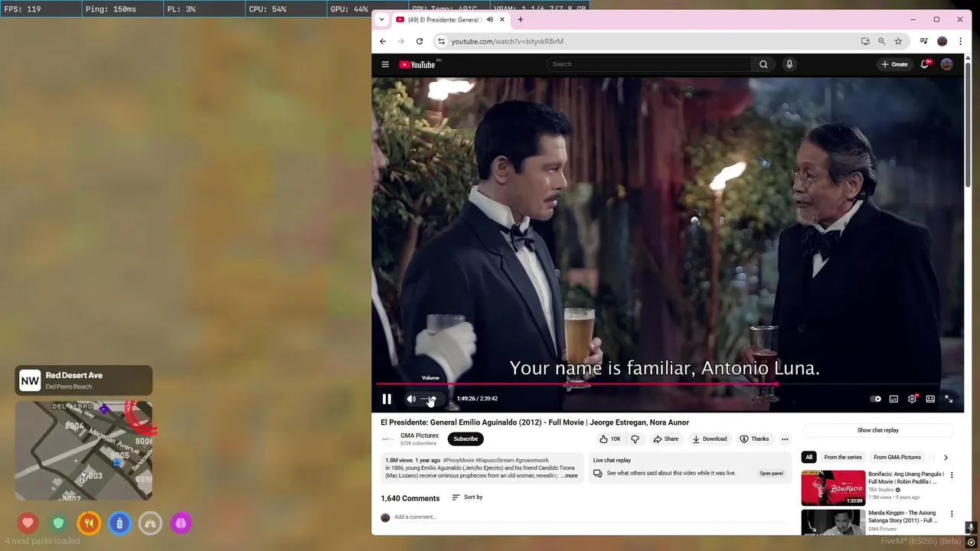Go back in the browser
The height and width of the screenshot is (551, 980).
point(383,41)
